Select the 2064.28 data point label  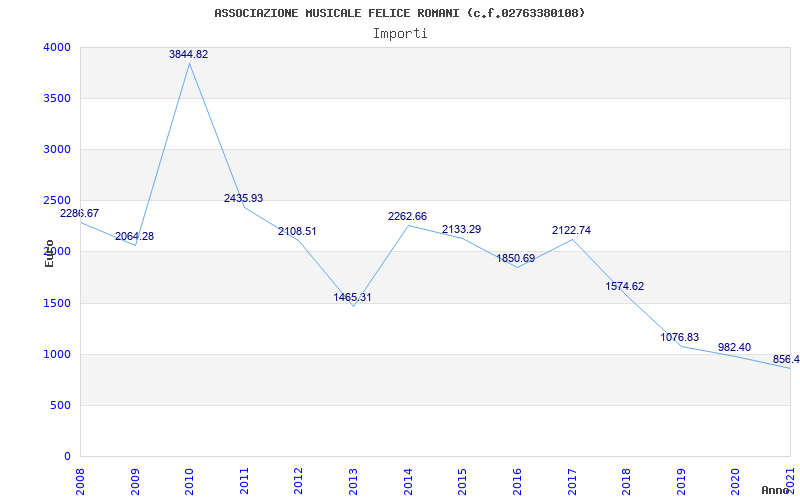coord(134,237)
